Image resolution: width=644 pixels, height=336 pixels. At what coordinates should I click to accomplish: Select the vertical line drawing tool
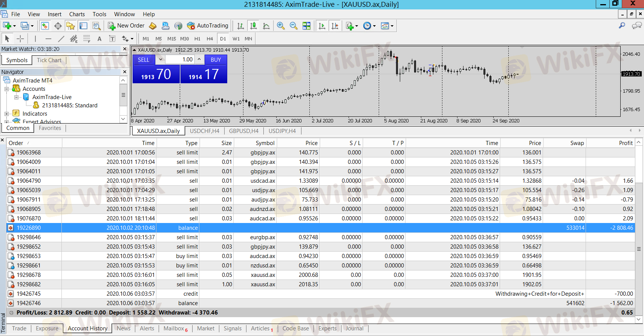(35, 38)
